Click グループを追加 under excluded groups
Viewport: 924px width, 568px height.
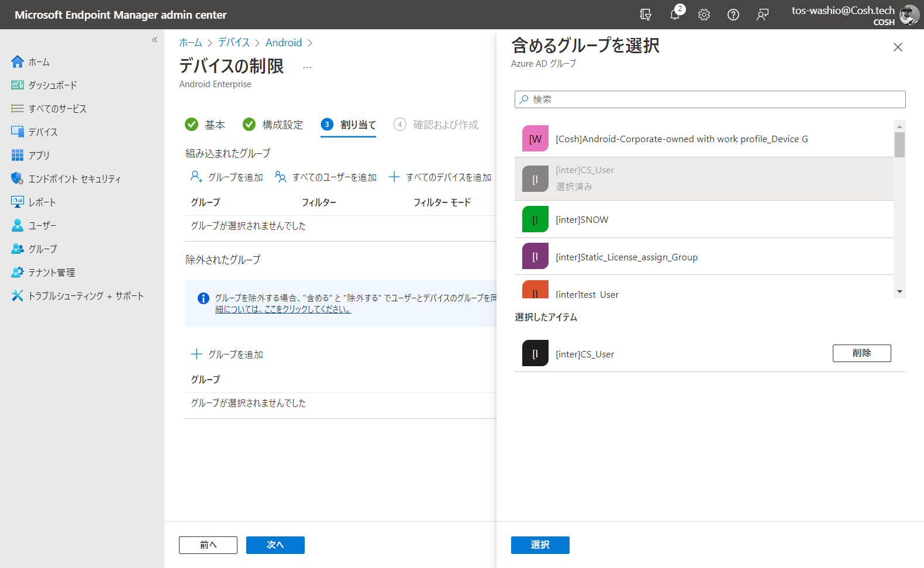point(227,354)
